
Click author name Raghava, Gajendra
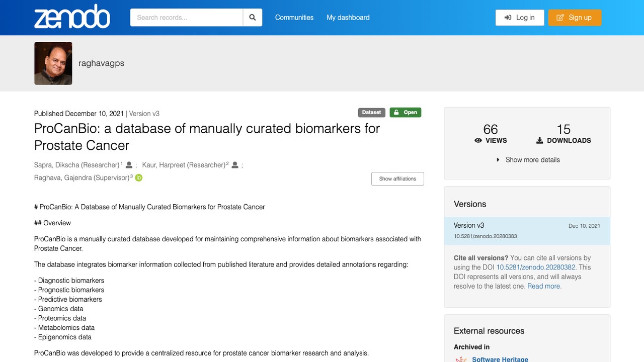click(x=82, y=177)
